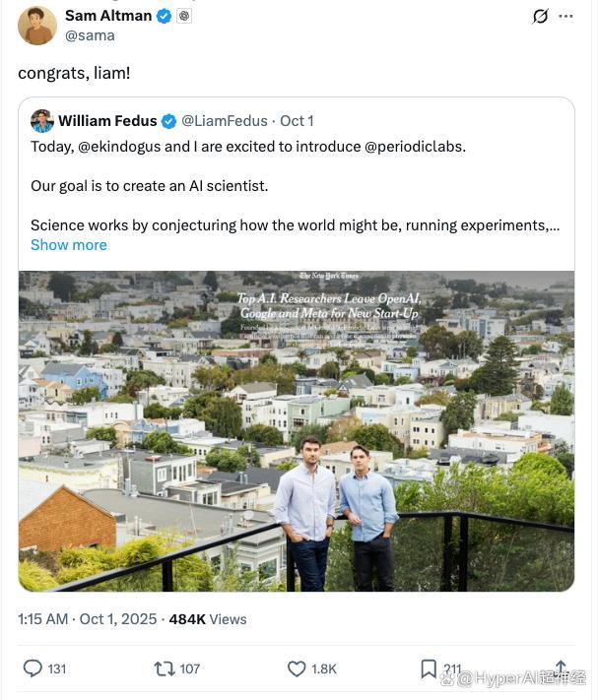Bookmark this post

pos(429,668)
